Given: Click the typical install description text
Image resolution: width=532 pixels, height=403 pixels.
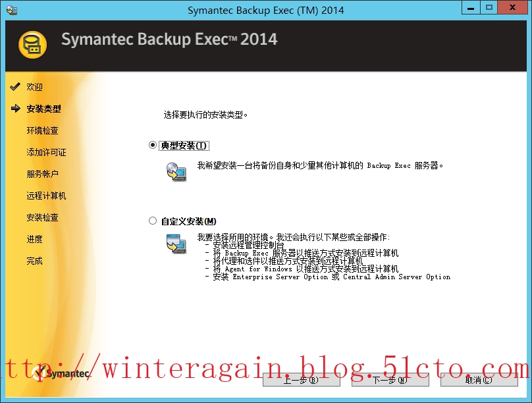Looking at the screenshot, I should pyautogui.click(x=320, y=165).
